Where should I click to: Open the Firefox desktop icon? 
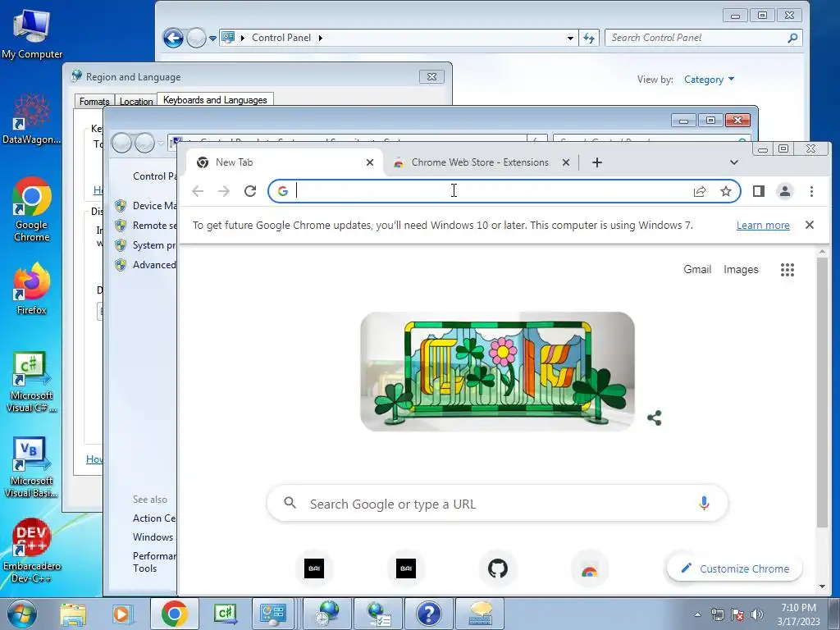[x=32, y=290]
